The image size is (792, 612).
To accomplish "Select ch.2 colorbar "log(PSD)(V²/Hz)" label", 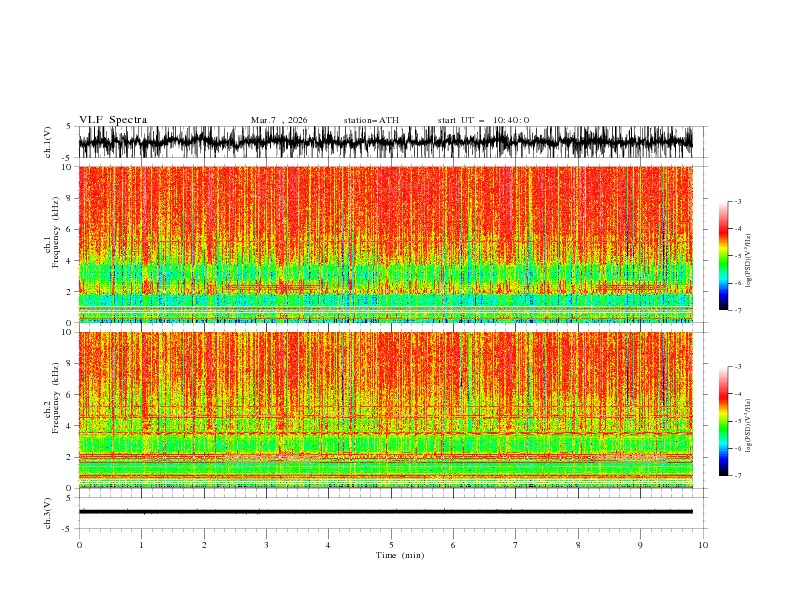I will tap(749, 425).
